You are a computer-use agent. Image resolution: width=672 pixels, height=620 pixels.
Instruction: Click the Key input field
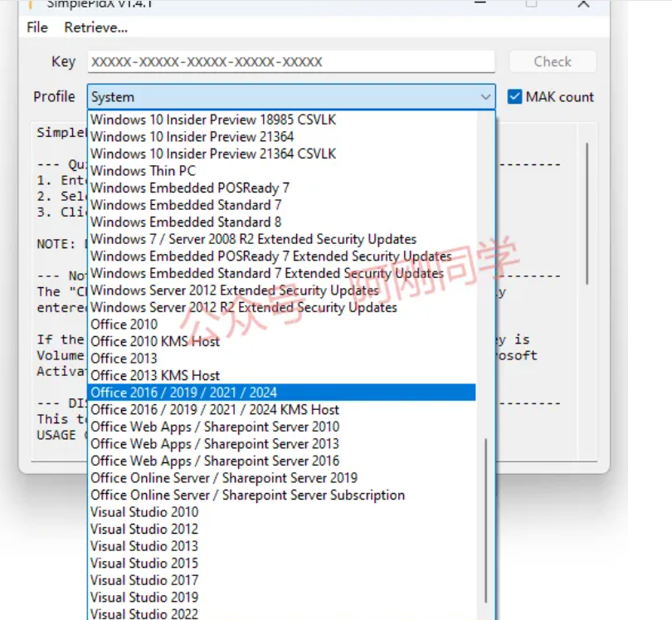291,61
